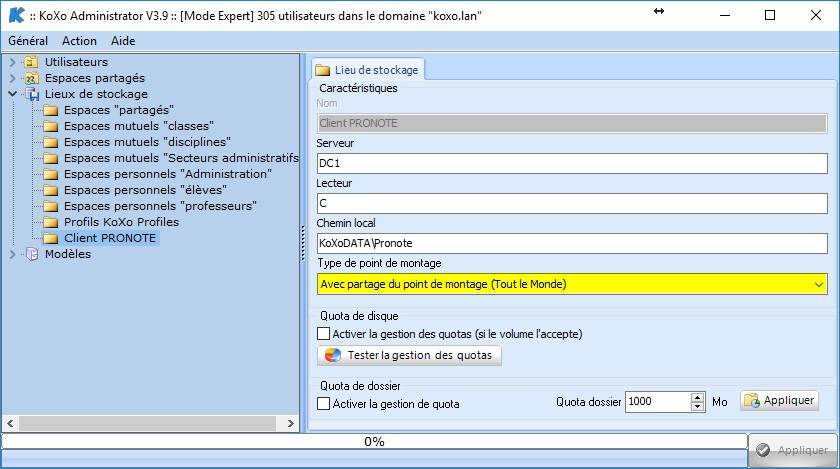This screenshot has width=840, height=469.
Task: Select Espaces "partagés" in tree
Action: [x=118, y=110]
